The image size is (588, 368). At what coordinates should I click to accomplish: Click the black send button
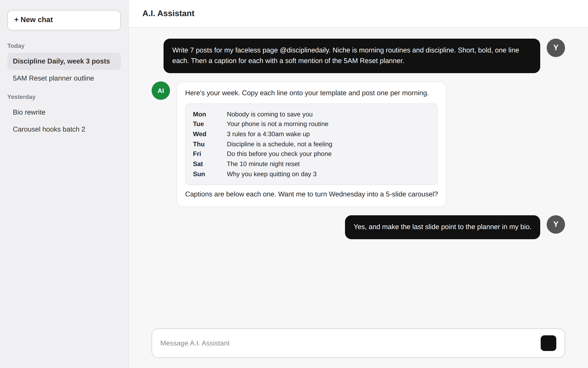click(548, 343)
